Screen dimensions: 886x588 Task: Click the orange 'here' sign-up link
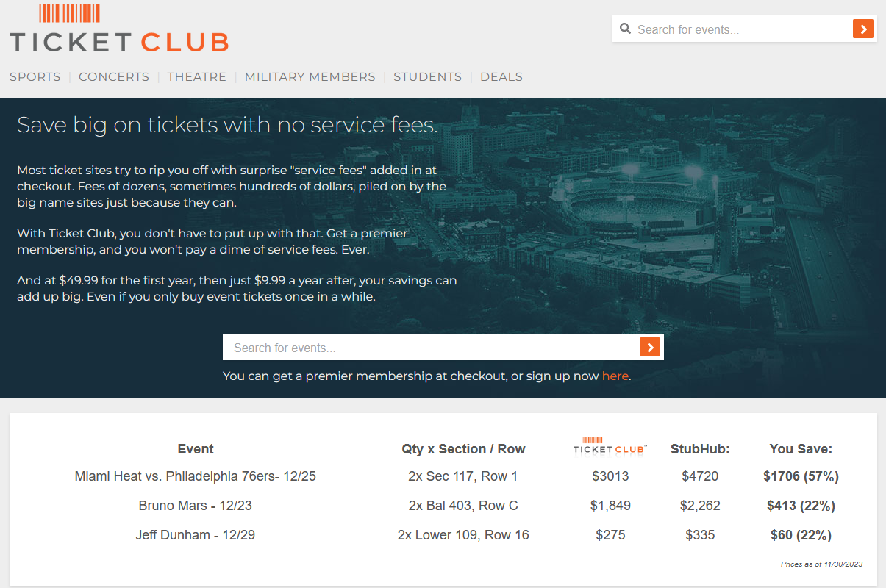[x=615, y=376]
